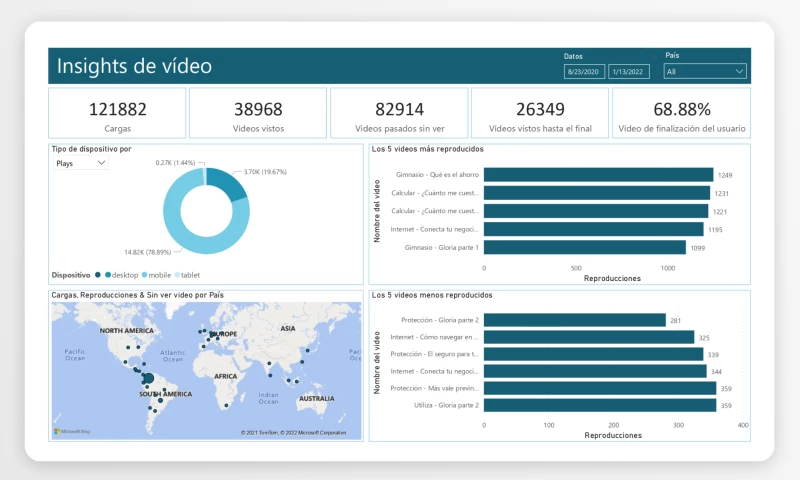Click 'Los 5 videos más reproducidos' heading
The height and width of the screenshot is (480, 800).
[x=428, y=149]
